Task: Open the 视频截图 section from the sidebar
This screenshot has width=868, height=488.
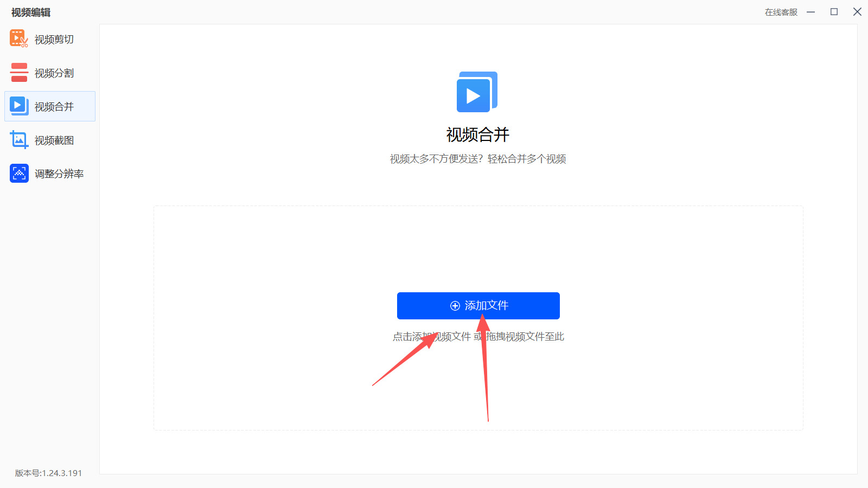Action: click(x=54, y=139)
